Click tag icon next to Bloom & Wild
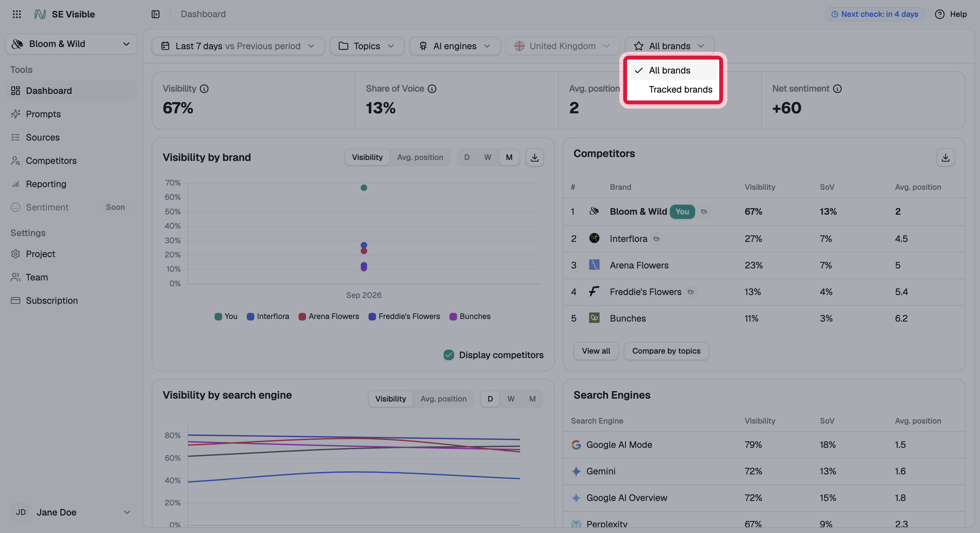This screenshot has width=980, height=533. tap(704, 212)
